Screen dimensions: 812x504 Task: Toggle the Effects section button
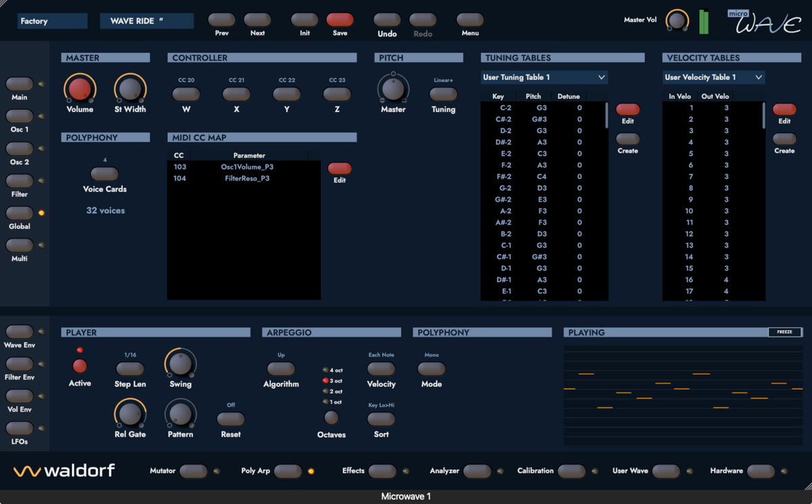pyautogui.click(x=382, y=471)
